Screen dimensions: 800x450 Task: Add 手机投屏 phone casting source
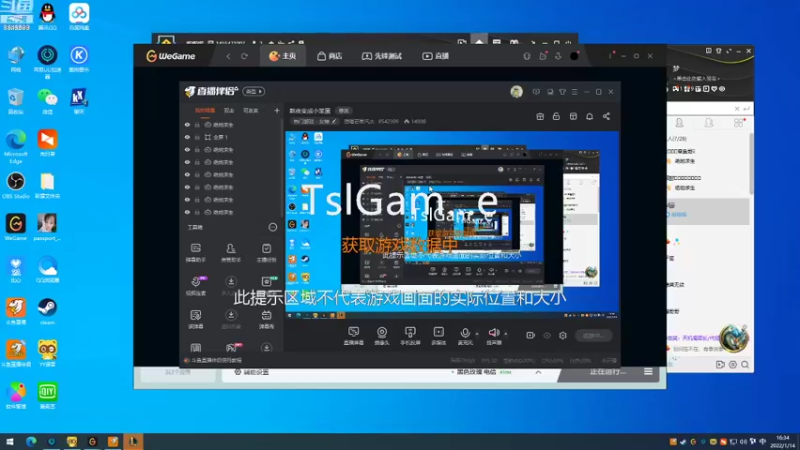click(410, 336)
